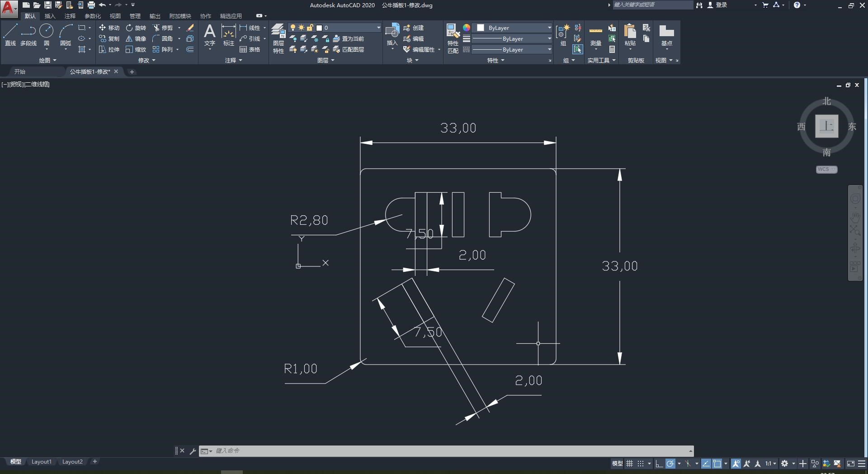Screen dimensions: 868x474
Task: Toggle snap mode in status bar
Action: point(641,464)
